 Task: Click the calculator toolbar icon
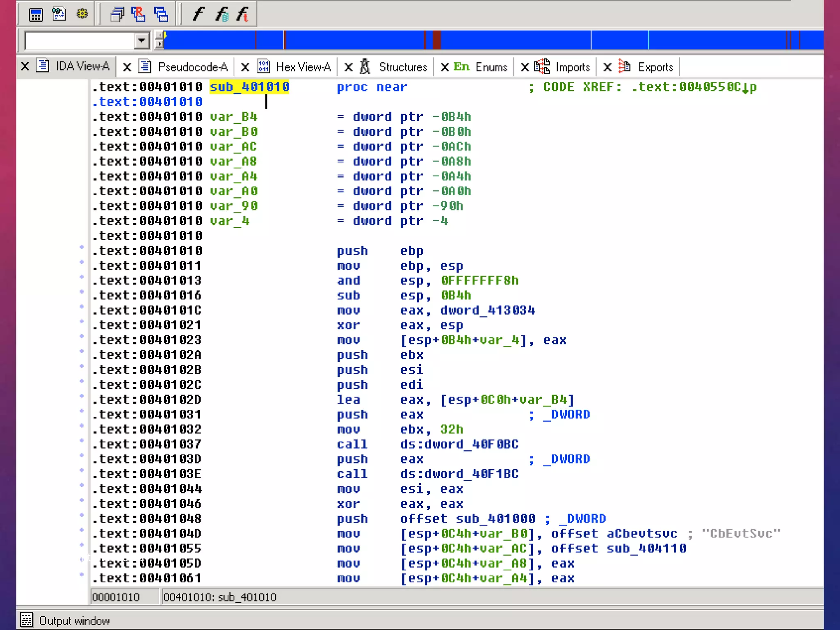click(36, 15)
